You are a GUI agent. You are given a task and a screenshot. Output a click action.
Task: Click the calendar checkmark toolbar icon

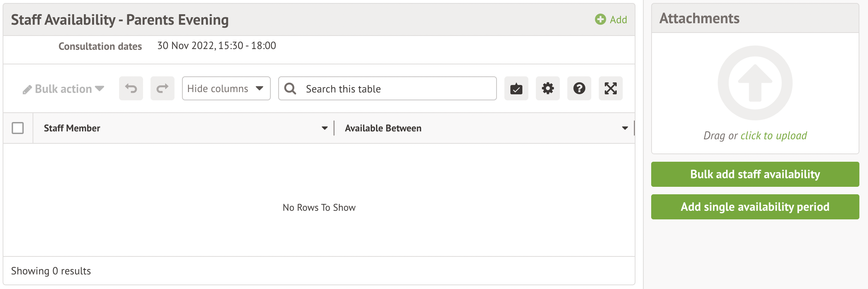pos(516,89)
